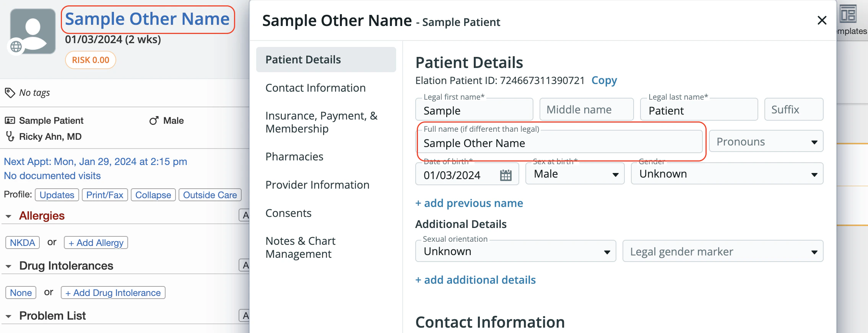
Task: Open the Sex at birth dropdown
Action: pos(575,174)
